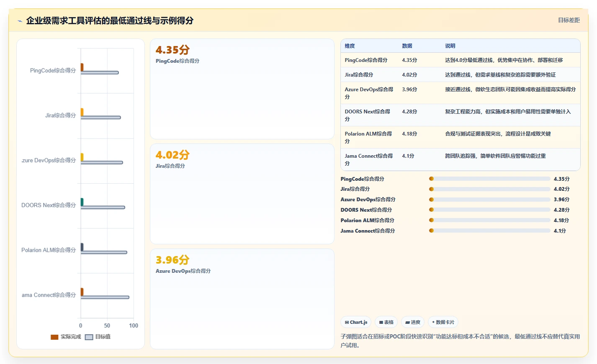Click the Polarion ALM target value bar in the chart
597x364 pixels.
click(104, 252)
